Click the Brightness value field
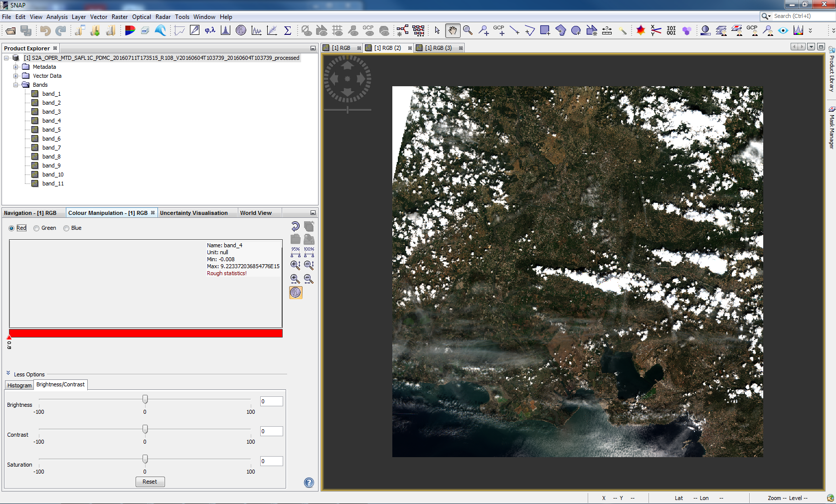836x504 pixels. coord(272,401)
